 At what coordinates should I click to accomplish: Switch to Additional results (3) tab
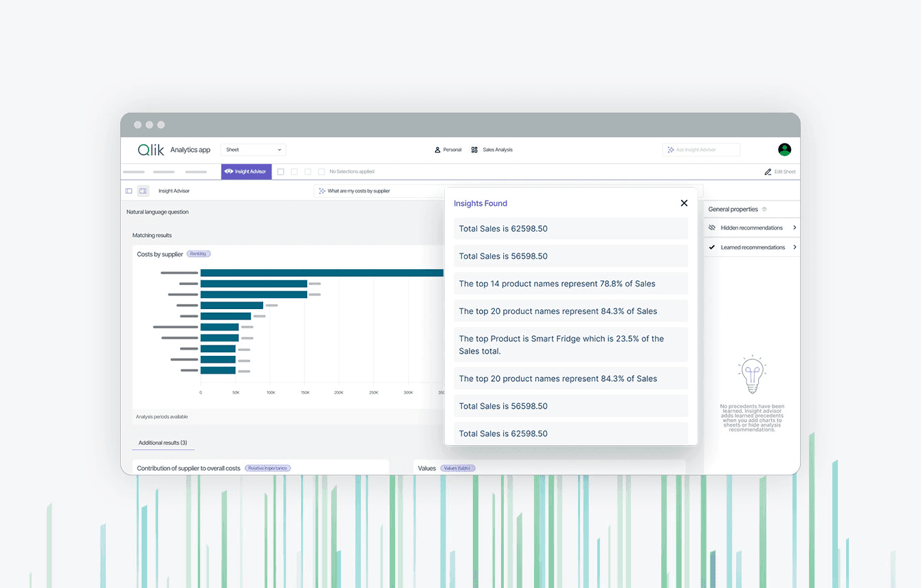click(x=163, y=443)
